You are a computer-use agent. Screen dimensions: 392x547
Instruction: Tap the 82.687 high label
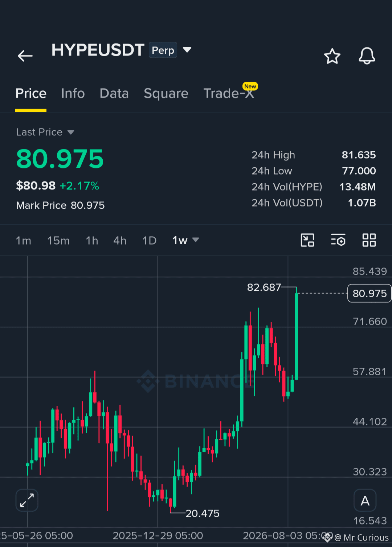tap(264, 287)
